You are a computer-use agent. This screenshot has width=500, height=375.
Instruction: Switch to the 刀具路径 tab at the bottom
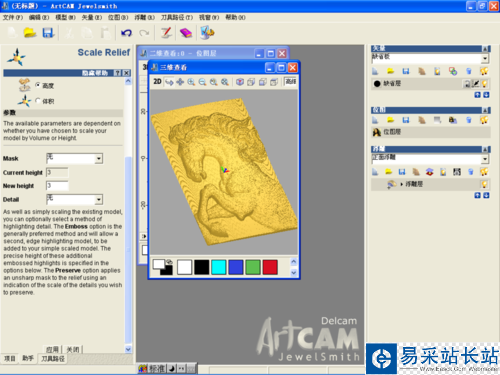[x=52, y=359]
